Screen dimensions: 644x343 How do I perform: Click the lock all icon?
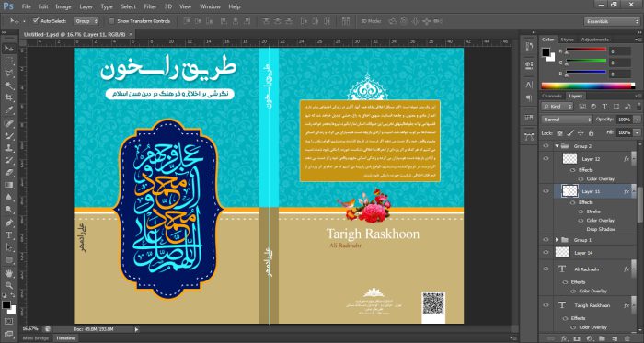(x=591, y=133)
